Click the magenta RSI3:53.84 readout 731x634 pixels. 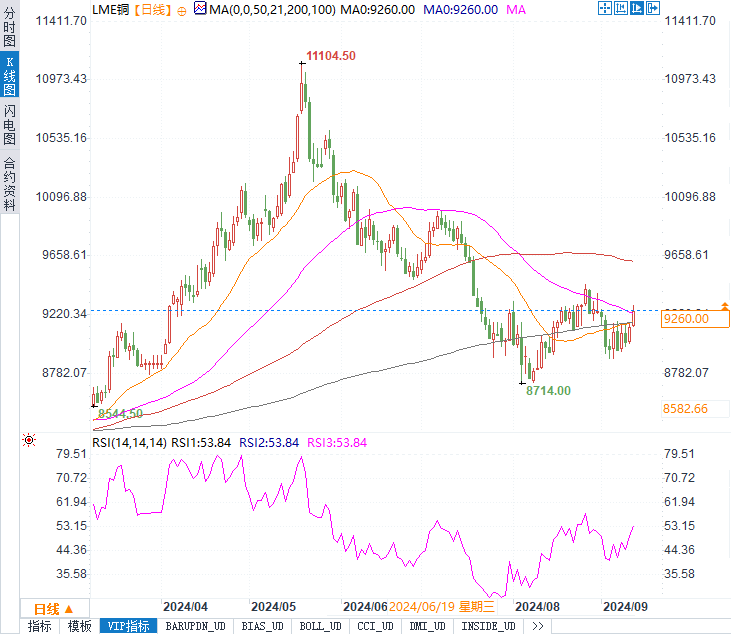pyautogui.click(x=337, y=442)
